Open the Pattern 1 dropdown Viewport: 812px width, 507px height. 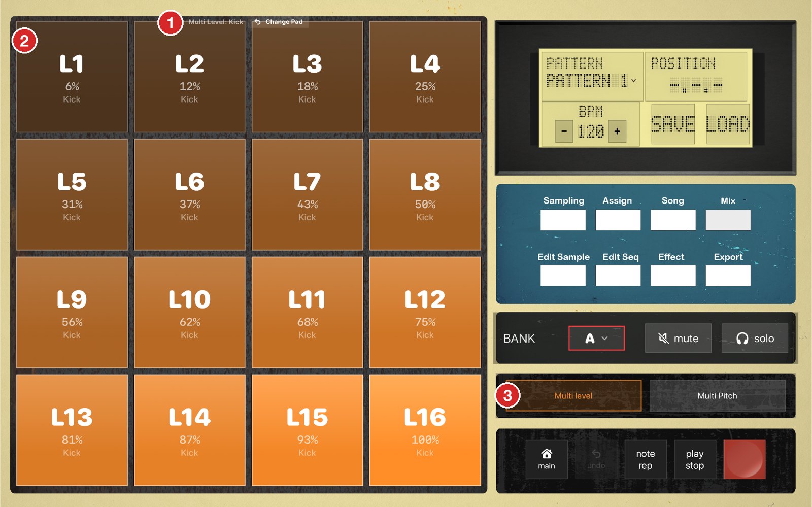pos(591,81)
